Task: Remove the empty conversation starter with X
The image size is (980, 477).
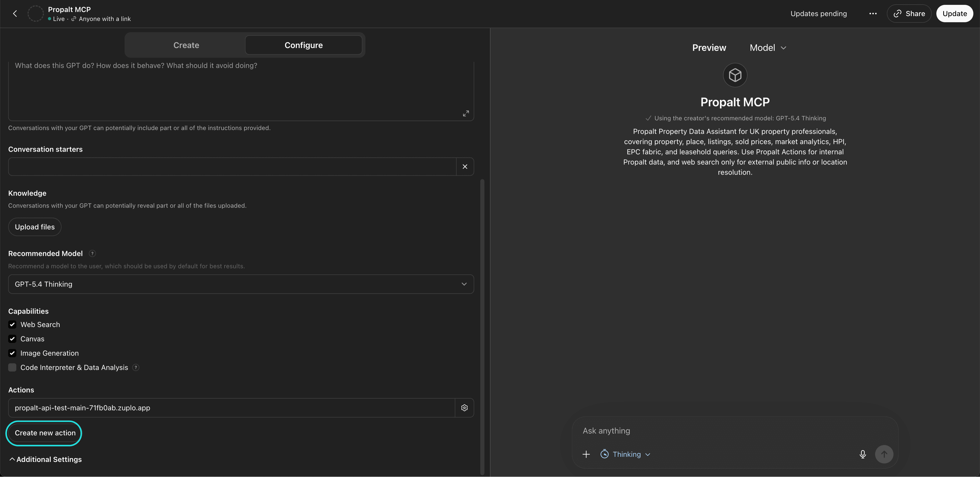Action: pos(464,167)
